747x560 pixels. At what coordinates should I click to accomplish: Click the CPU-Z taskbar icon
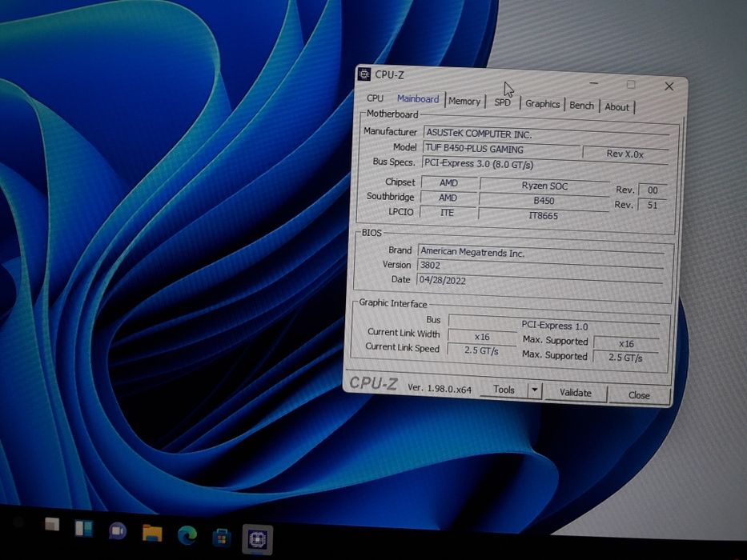point(257,539)
